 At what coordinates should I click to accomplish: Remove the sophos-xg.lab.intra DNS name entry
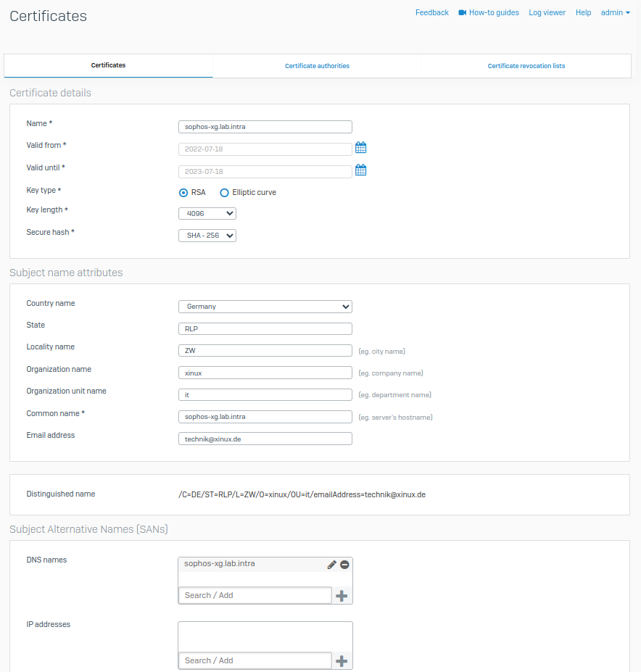tap(344, 565)
